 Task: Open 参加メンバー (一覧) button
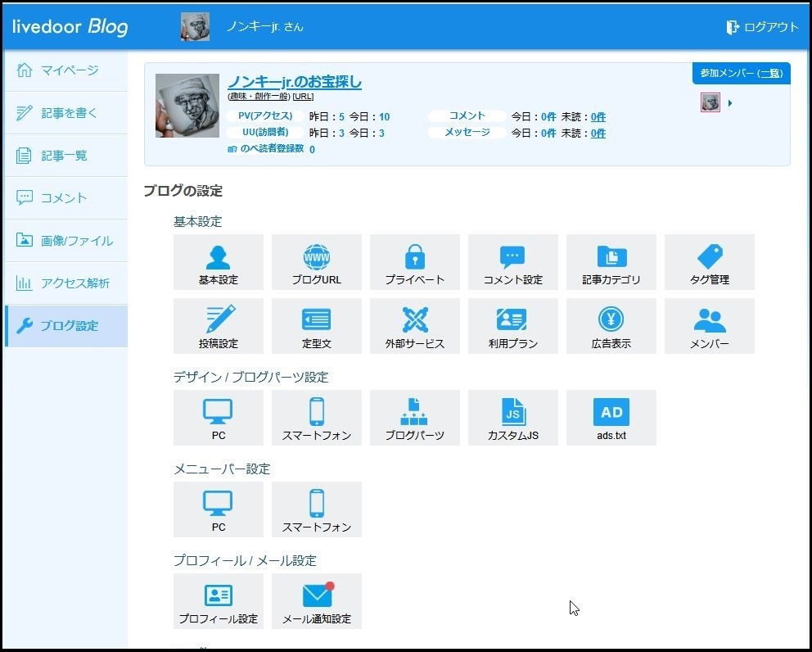(741, 73)
